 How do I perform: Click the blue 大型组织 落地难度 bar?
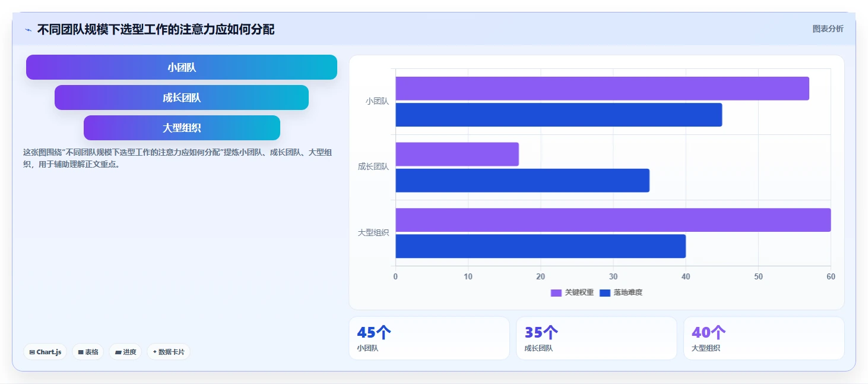[x=541, y=246]
